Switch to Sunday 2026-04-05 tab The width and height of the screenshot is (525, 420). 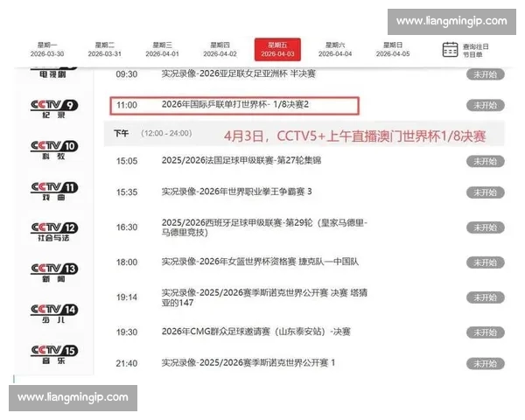[x=393, y=49]
